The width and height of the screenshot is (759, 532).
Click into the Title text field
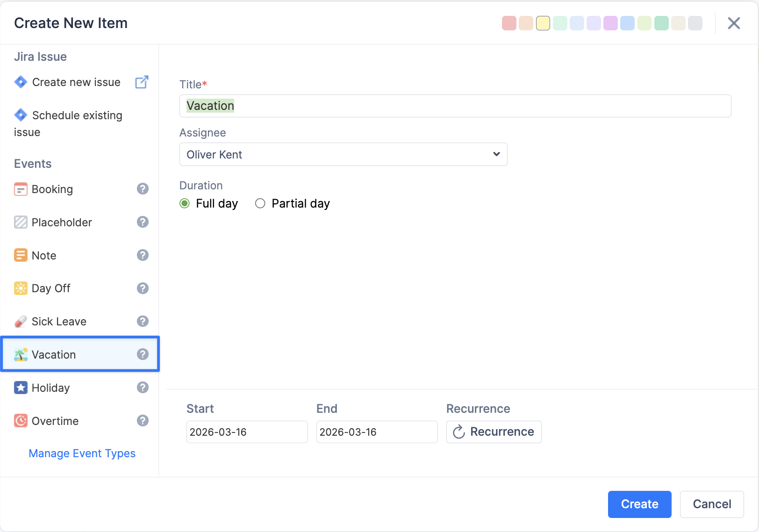[x=455, y=106]
